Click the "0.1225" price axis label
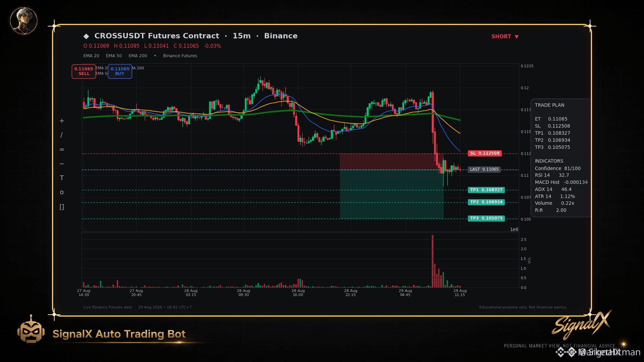644x362 pixels. [x=527, y=66]
